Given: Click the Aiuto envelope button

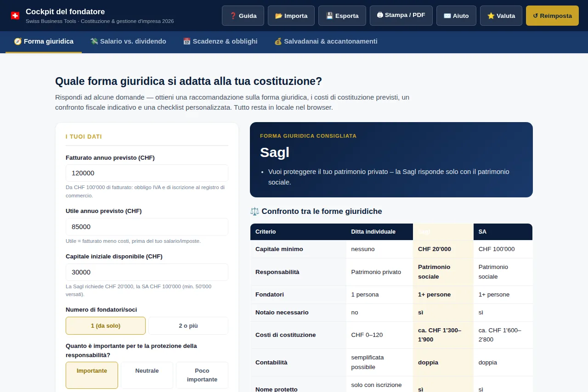Looking at the screenshot, I should [456, 16].
